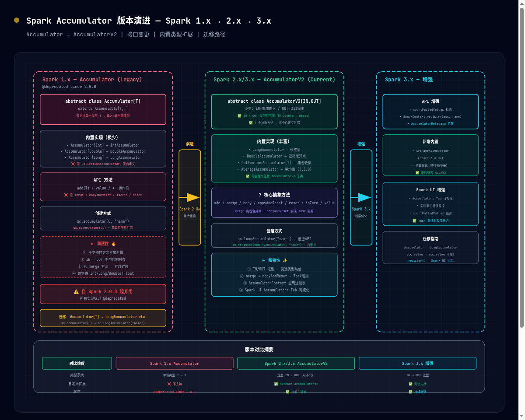Click the Spark 3.x 增强 table header
Image resolution: width=525 pixels, height=420 pixels.
pyautogui.click(x=417, y=364)
